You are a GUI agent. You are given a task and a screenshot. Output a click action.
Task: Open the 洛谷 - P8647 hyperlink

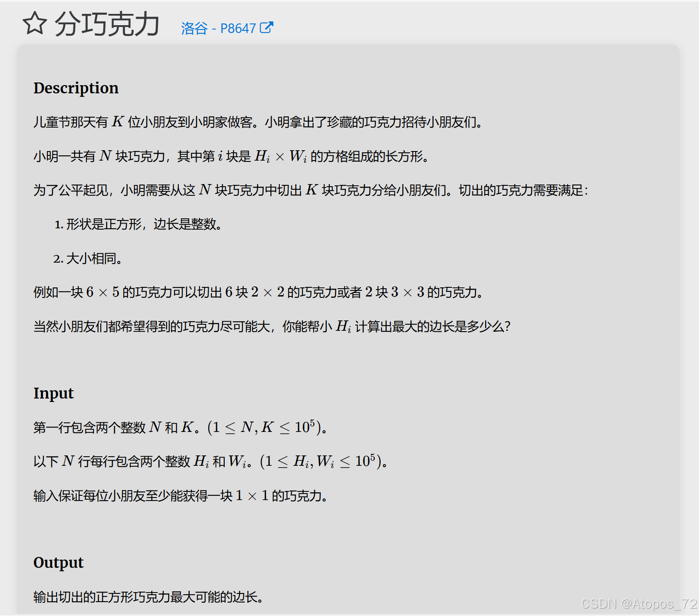click(x=217, y=28)
